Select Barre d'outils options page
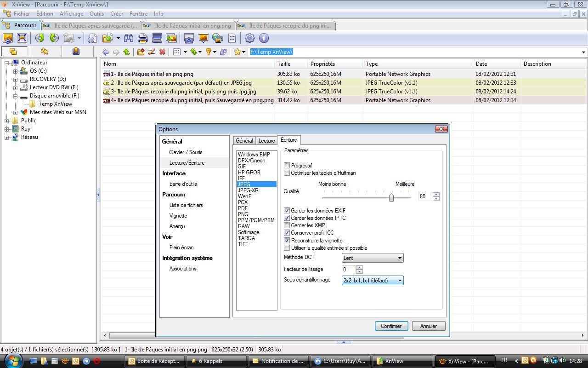 click(183, 184)
